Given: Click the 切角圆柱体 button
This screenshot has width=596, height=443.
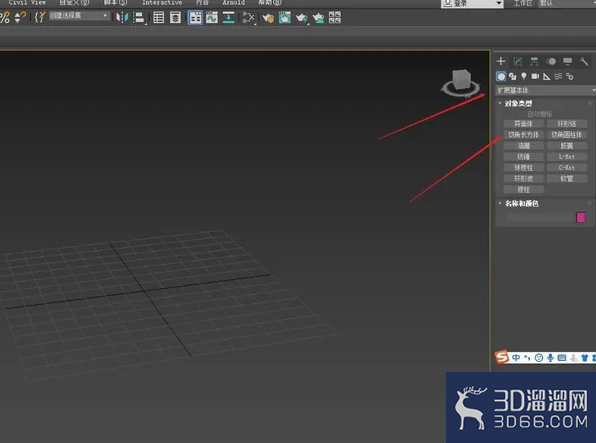Looking at the screenshot, I should 567,135.
